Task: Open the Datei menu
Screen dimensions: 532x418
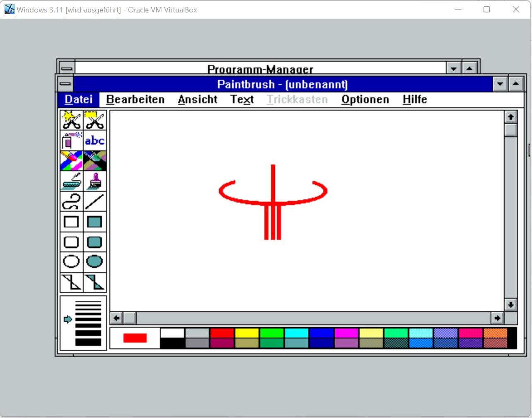Action: (x=78, y=99)
